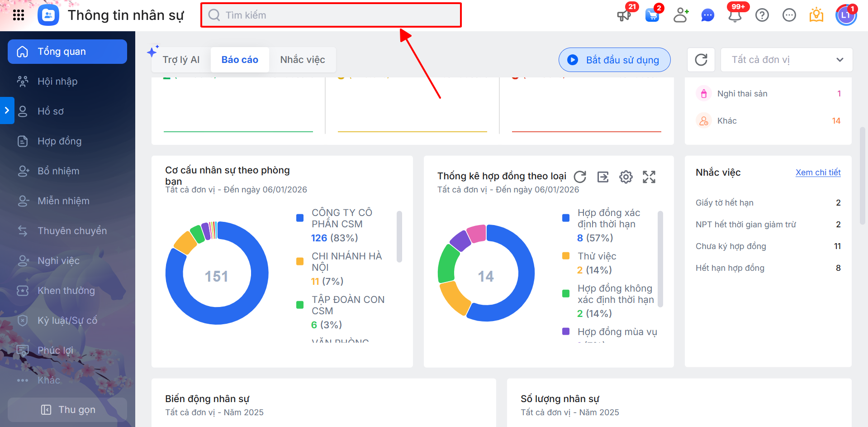Open Nghỉ việc in the sidebar
The width and height of the screenshot is (868, 427).
click(67, 261)
